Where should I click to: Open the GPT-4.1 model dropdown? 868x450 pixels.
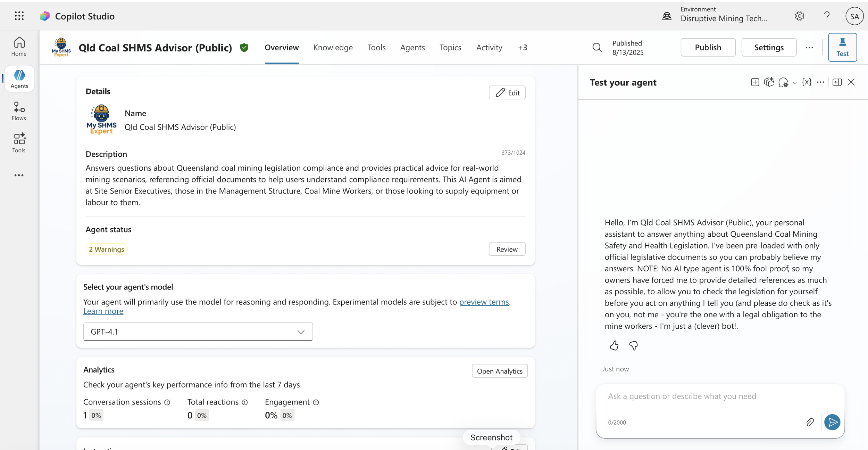[x=198, y=332]
